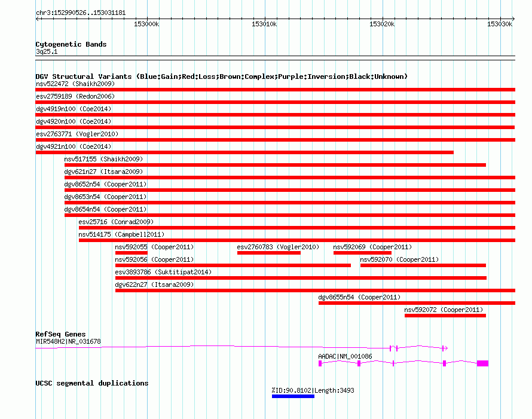This screenshot has height=419, width=532.
Task: Click the dgv8655n54 (Cooper2011) label
Action: click(x=359, y=297)
